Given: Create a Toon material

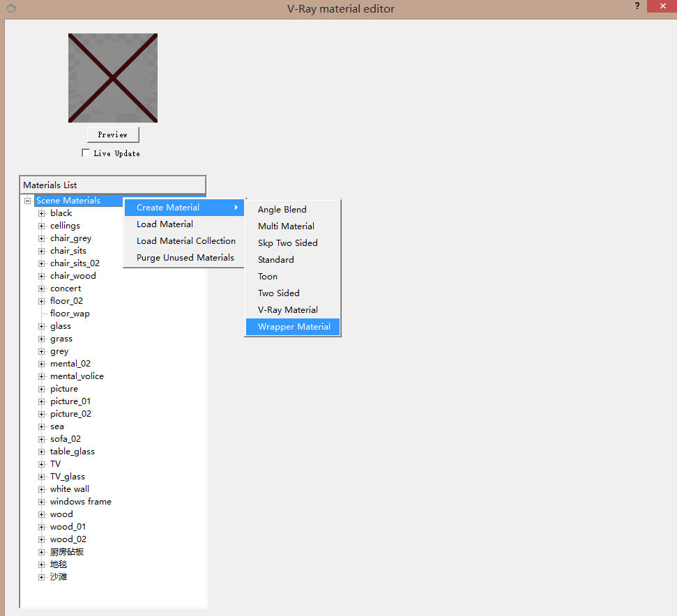Looking at the screenshot, I should coord(293,277).
